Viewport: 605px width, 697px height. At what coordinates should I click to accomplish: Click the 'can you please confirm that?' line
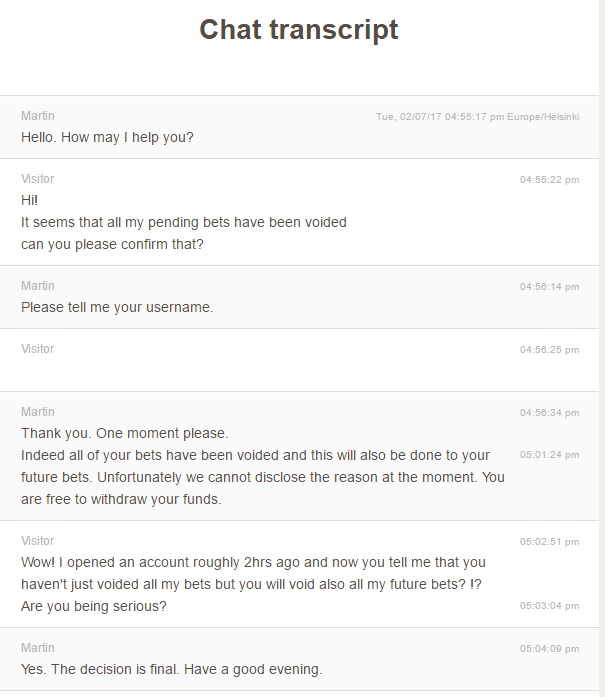[x=112, y=243]
